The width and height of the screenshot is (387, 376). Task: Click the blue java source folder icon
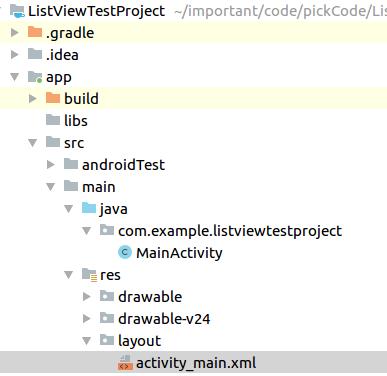[x=89, y=208]
